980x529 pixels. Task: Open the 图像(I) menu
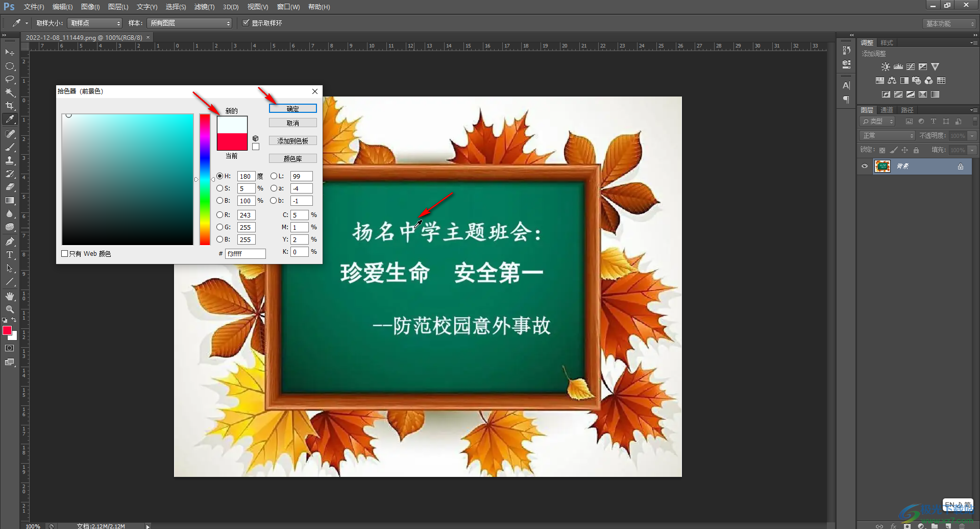coord(90,7)
